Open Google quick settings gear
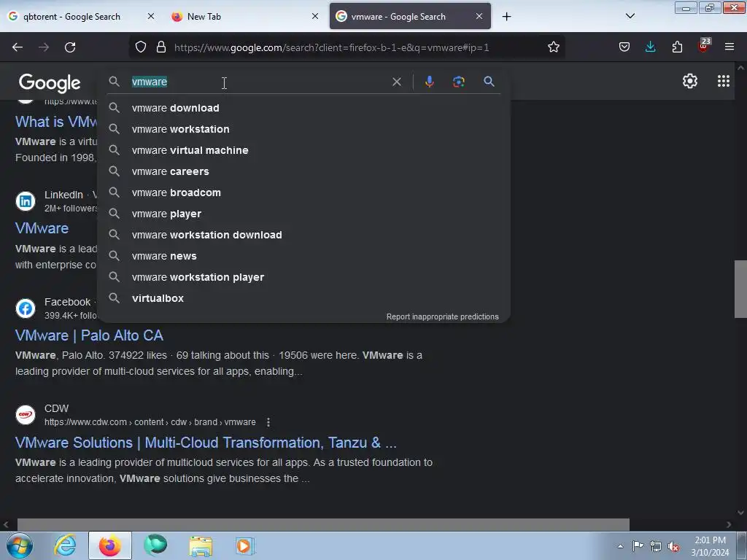The height and width of the screenshot is (560, 747). 690,82
